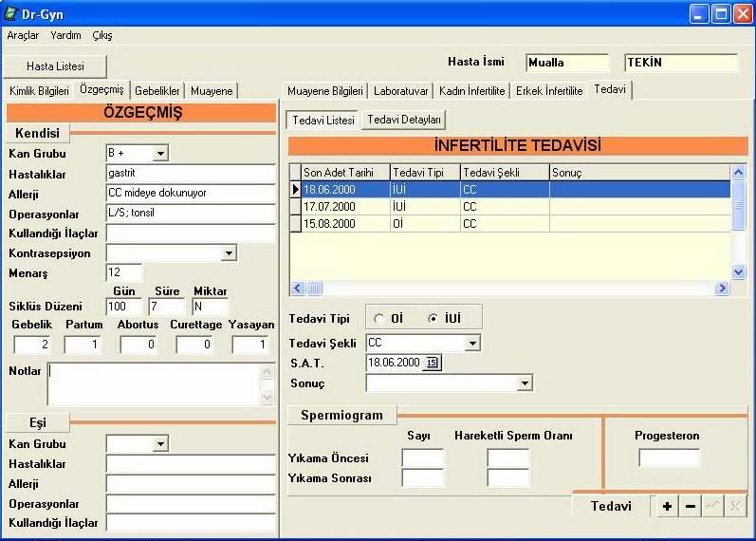Open the Araçlar menu

point(23,35)
